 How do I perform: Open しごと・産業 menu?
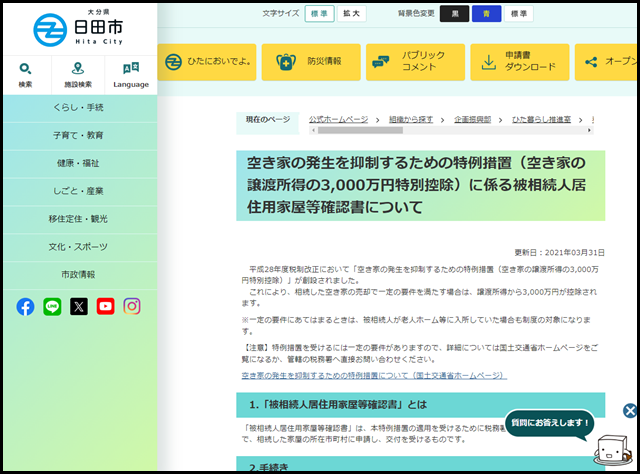(x=78, y=191)
